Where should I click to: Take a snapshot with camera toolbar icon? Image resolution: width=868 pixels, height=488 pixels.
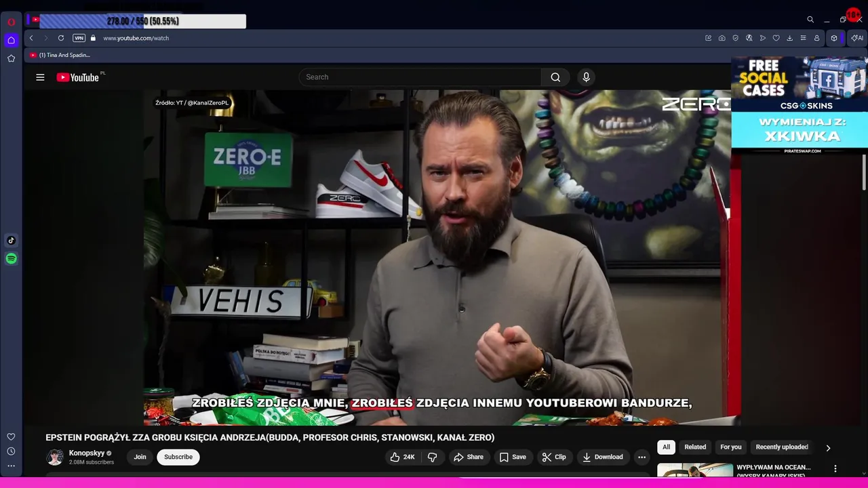pyautogui.click(x=722, y=38)
